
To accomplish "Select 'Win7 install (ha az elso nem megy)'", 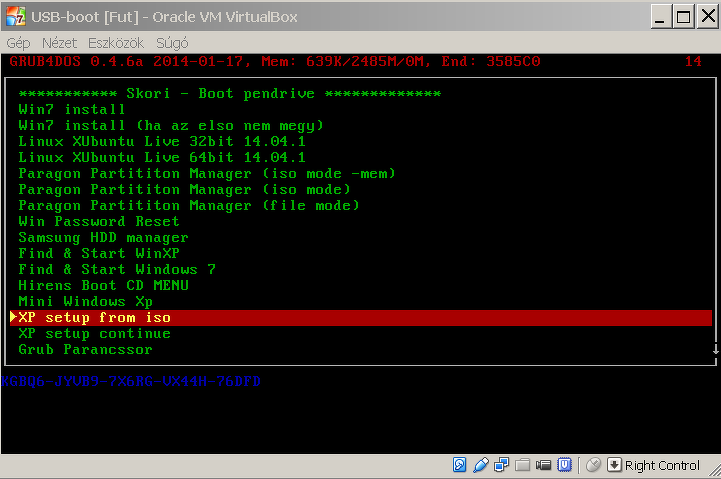I will [x=171, y=125].
